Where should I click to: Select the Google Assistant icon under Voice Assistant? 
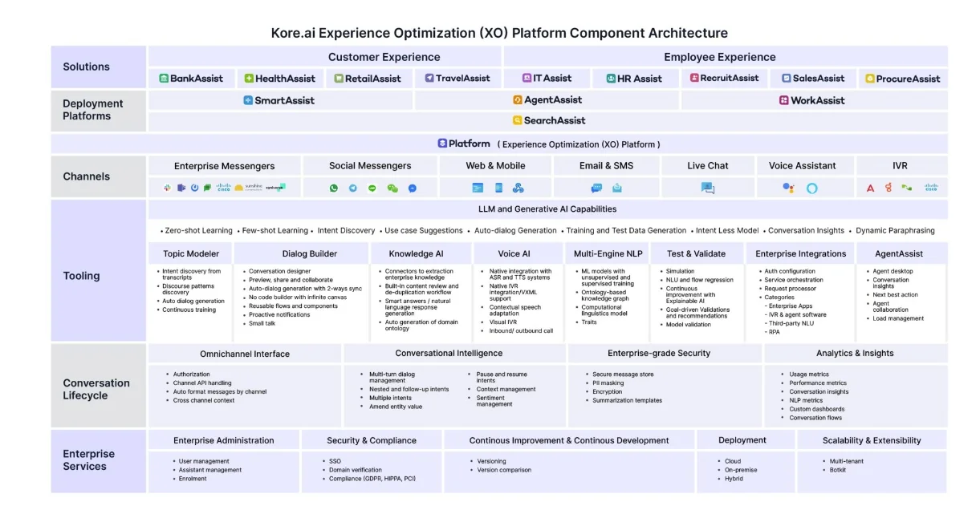click(x=789, y=188)
